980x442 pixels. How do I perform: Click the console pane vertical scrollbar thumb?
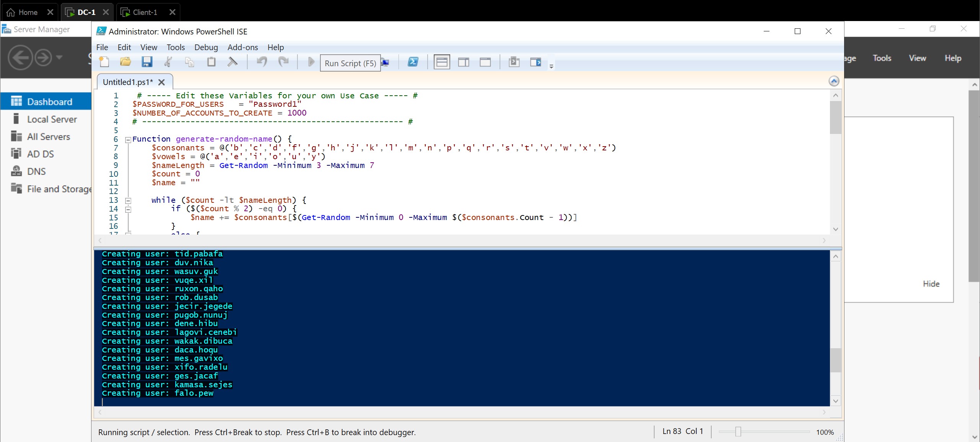pyautogui.click(x=835, y=360)
